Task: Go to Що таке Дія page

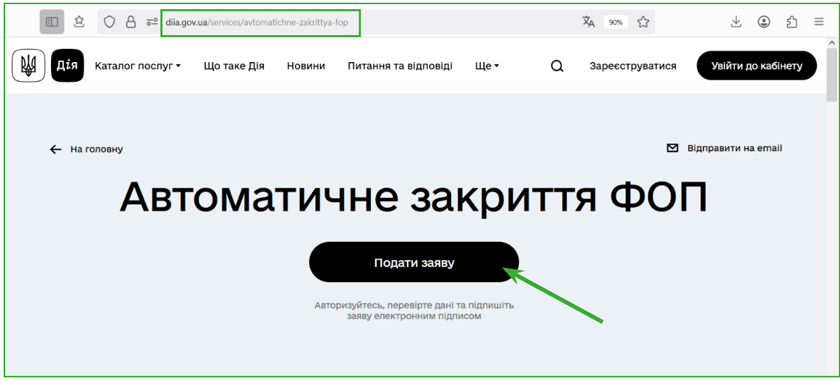Action: pyautogui.click(x=234, y=66)
